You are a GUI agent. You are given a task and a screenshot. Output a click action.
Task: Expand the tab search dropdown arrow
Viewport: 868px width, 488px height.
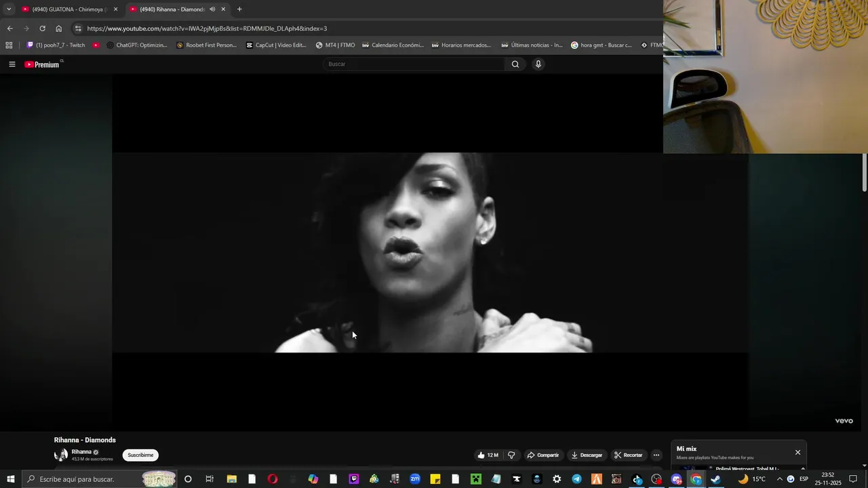point(9,9)
